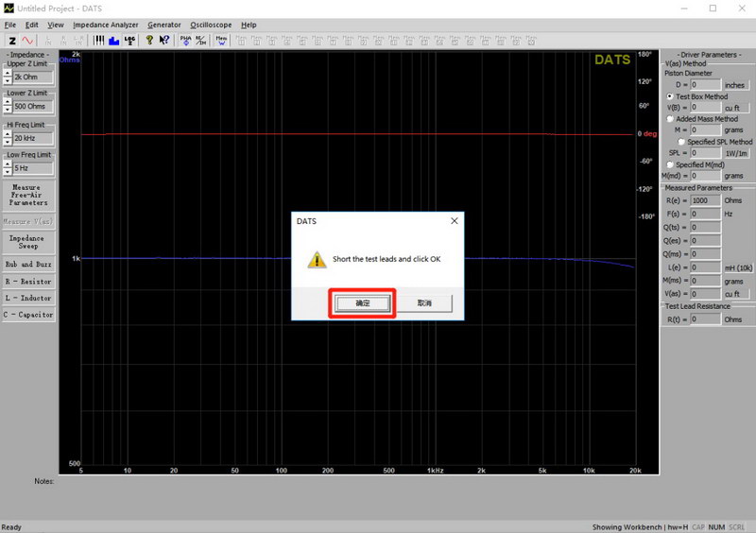756x533 pixels.
Task: Click the blue histogram toolbar icon
Action: tap(113, 41)
